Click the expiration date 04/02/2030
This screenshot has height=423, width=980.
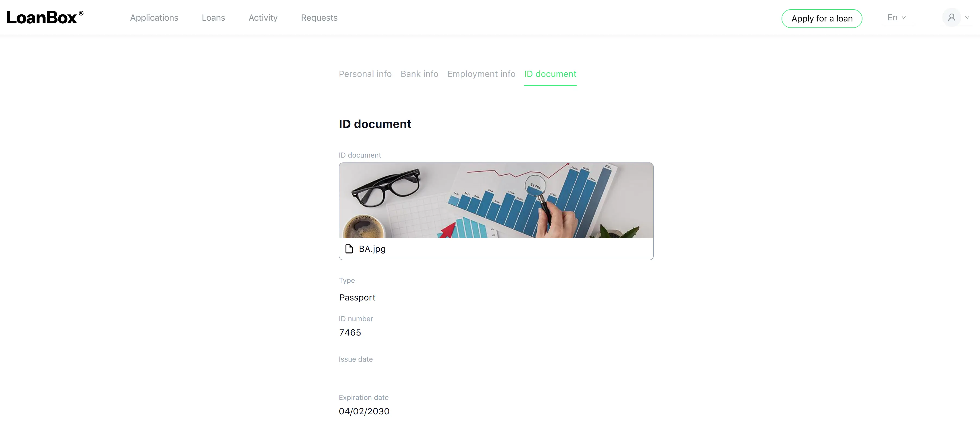[x=364, y=411]
